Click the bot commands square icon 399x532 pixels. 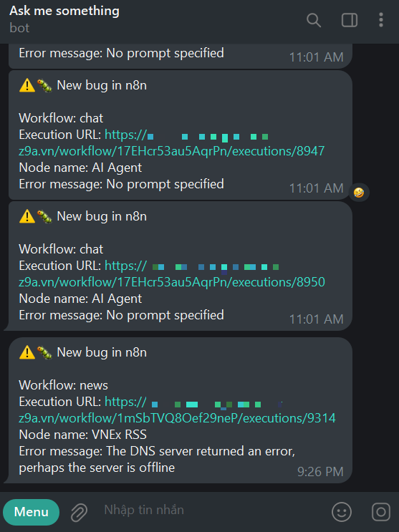coord(381,512)
